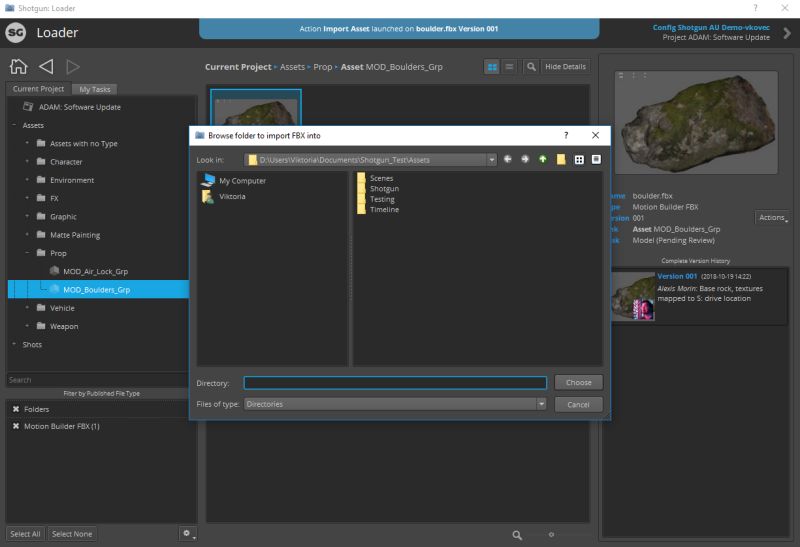Click the Choose button

[579, 383]
